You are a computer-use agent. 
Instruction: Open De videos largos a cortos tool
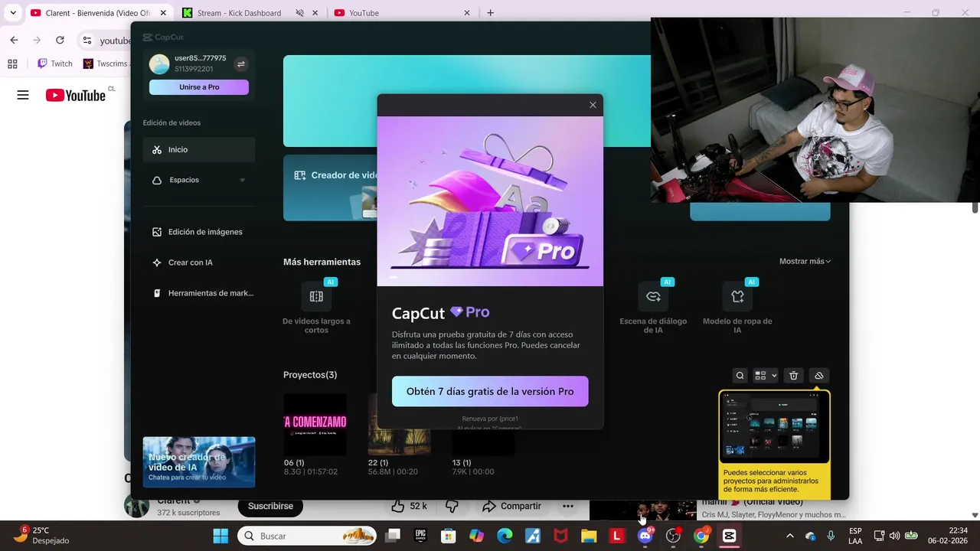(x=316, y=308)
